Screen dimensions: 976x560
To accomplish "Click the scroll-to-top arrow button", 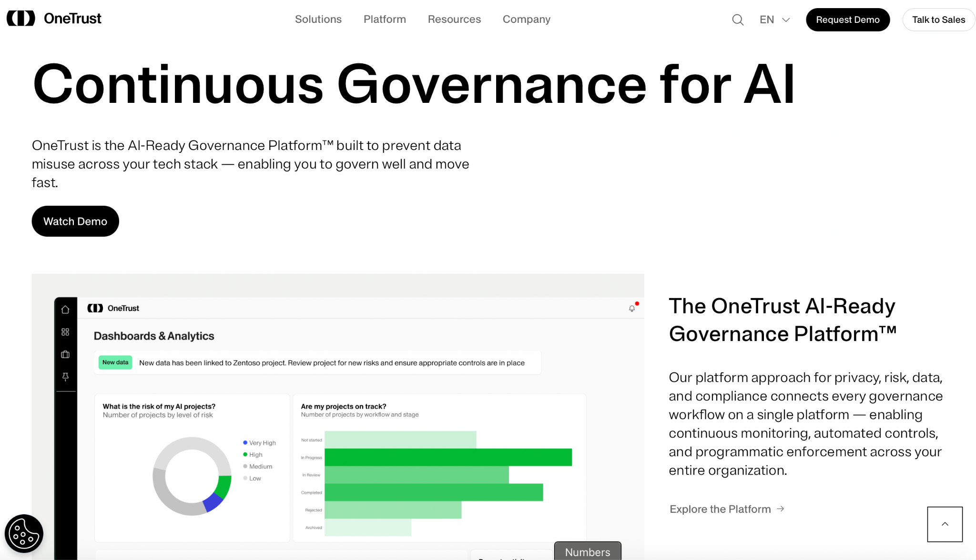I will [x=945, y=524].
